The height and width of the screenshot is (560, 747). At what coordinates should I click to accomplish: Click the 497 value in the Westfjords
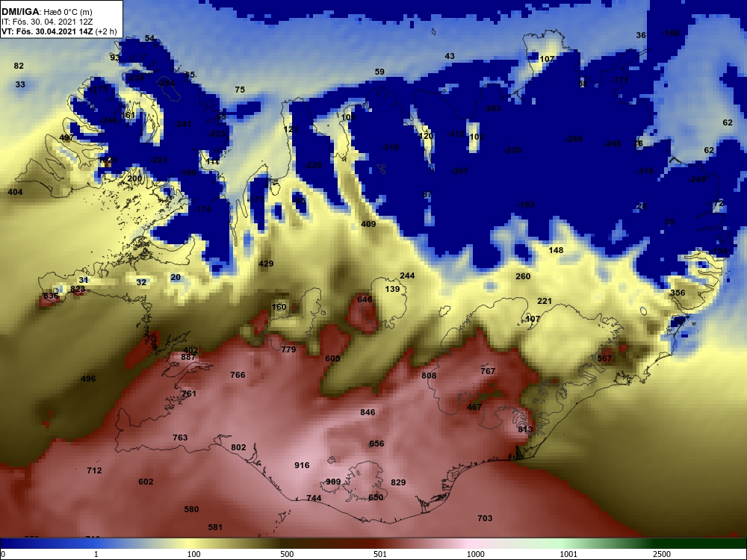pyautogui.click(x=66, y=137)
